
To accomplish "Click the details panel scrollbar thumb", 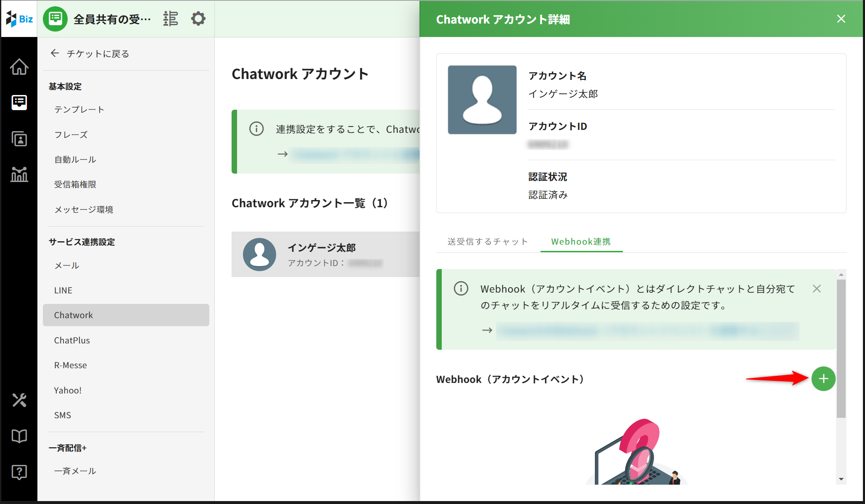I will tap(841, 348).
